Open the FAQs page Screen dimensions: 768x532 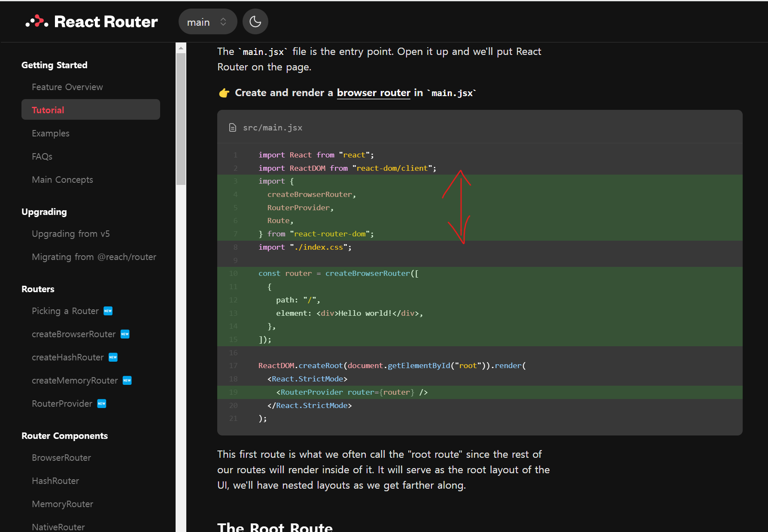pos(42,157)
